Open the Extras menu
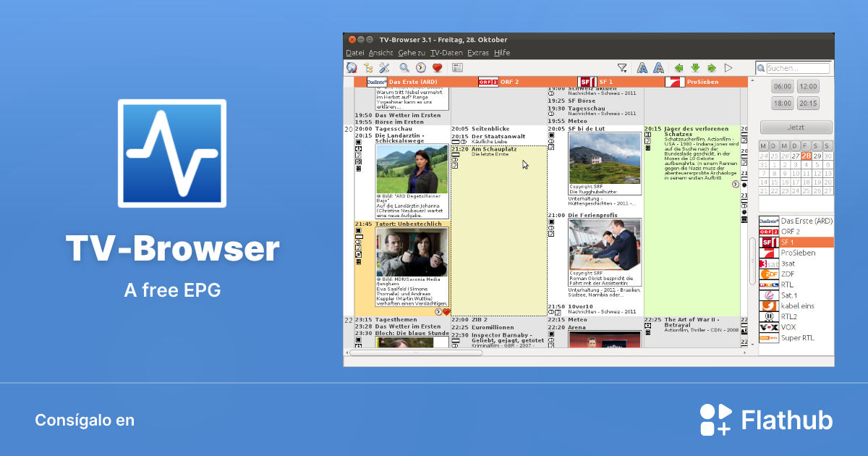The image size is (868, 456). [478, 52]
